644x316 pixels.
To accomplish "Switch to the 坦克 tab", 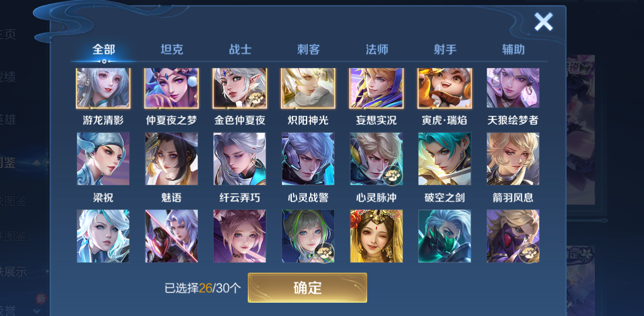I will 172,50.
